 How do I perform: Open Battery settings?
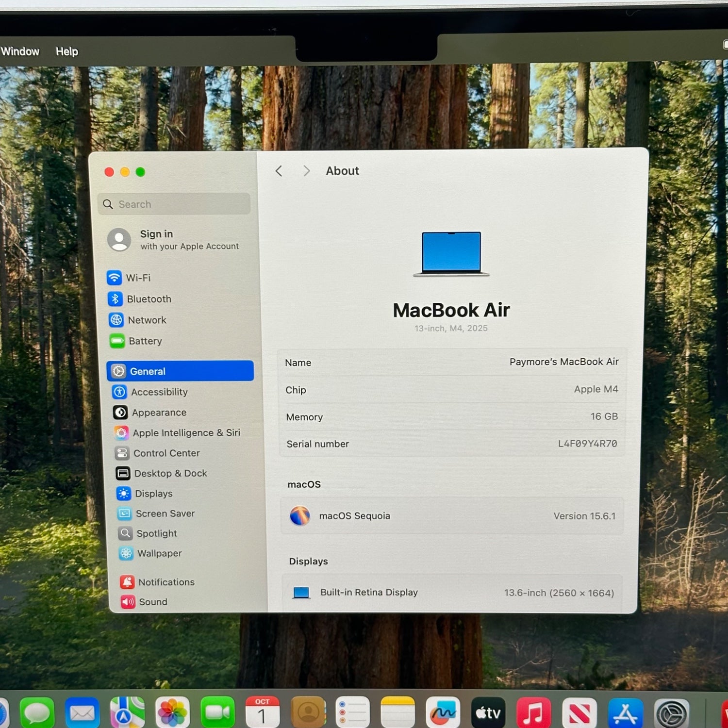[145, 341]
